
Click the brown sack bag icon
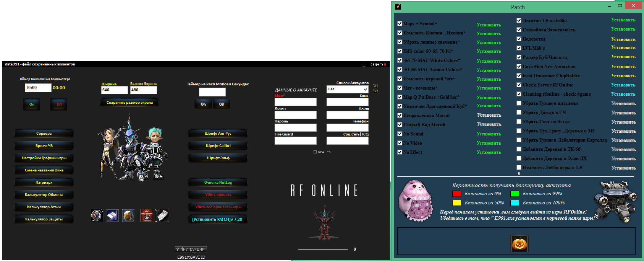pyautogui.click(x=128, y=215)
